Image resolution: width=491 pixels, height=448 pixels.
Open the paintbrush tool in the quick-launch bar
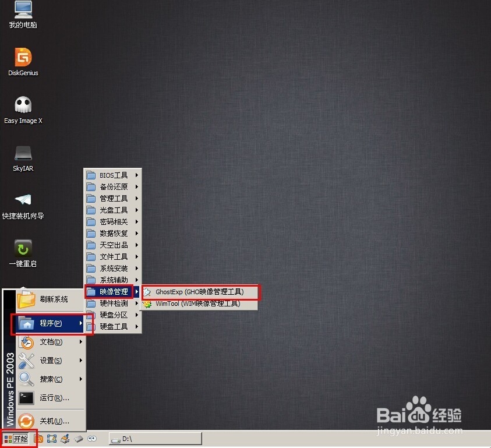tap(65, 439)
